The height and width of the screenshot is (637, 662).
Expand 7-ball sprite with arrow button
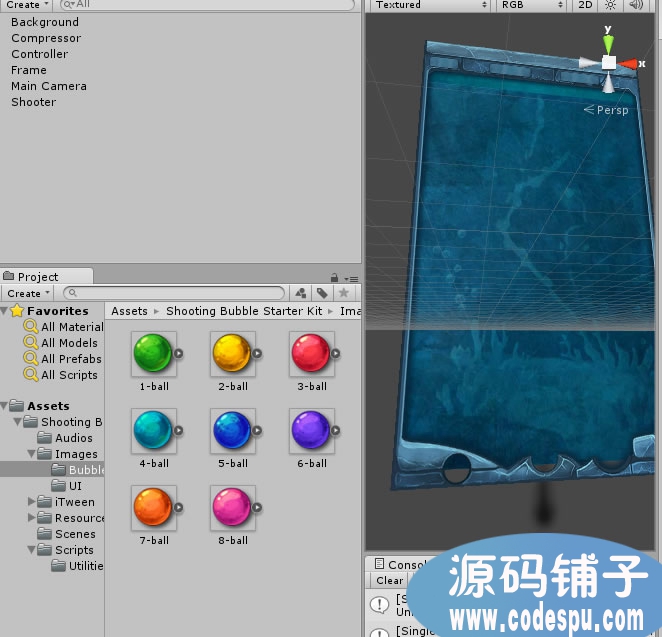179,507
